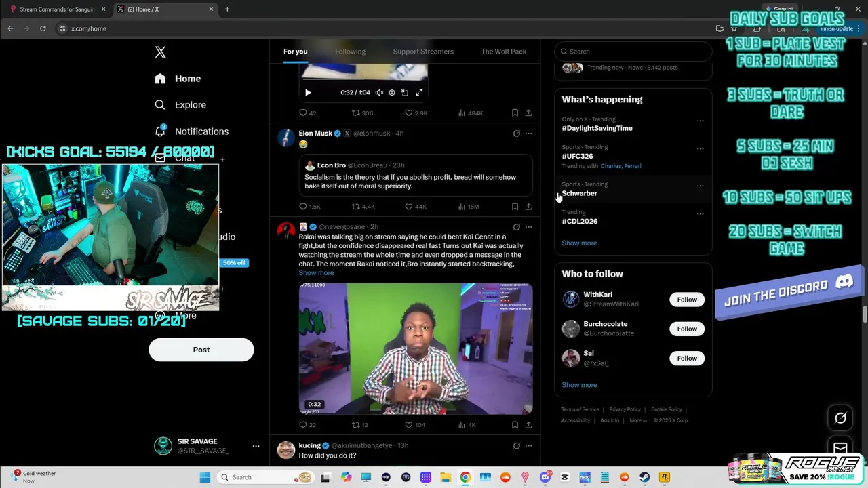Expand the video to fullscreen

click(x=419, y=93)
